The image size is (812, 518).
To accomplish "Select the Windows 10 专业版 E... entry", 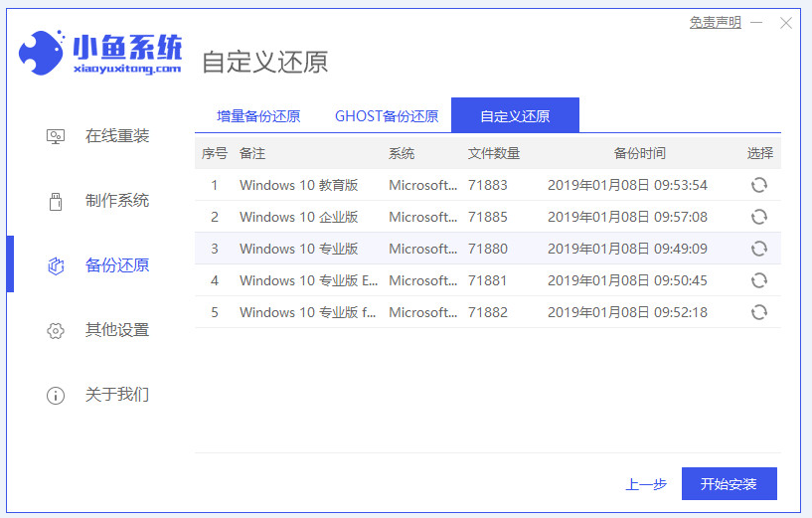I will pyautogui.click(x=488, y=280).
